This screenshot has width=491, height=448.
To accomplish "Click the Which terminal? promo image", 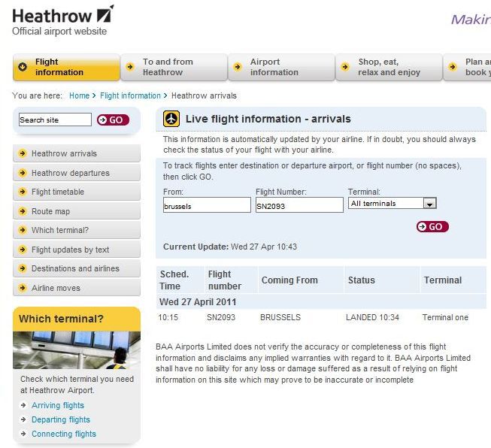I will 76,349.
